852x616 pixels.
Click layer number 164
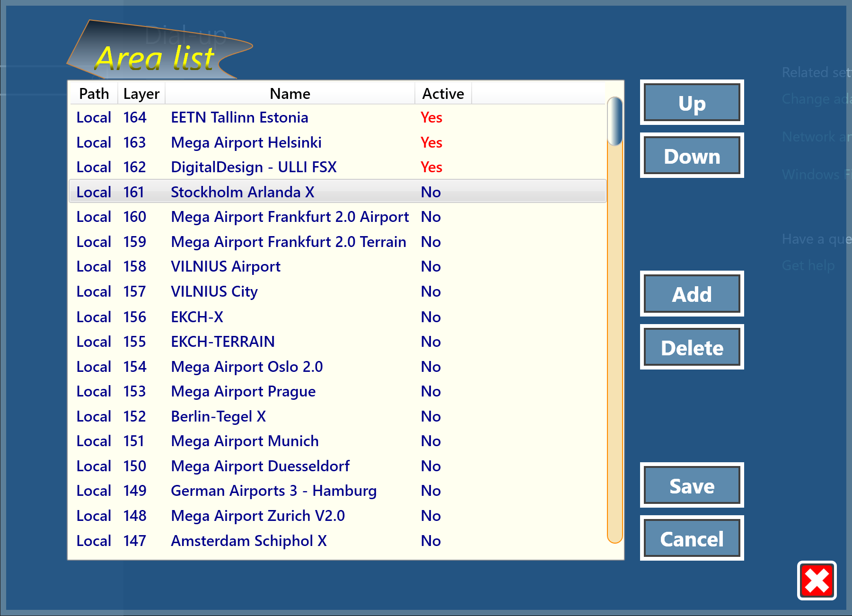coord(135,117)
